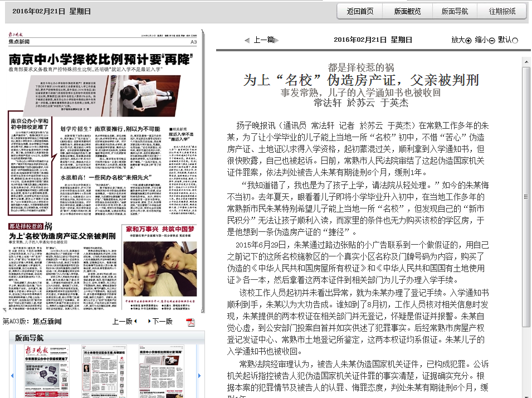Click the byline 常法轩 於苏云 于英杰
This screenshot has height=398, width=532.
click(361, 103)
